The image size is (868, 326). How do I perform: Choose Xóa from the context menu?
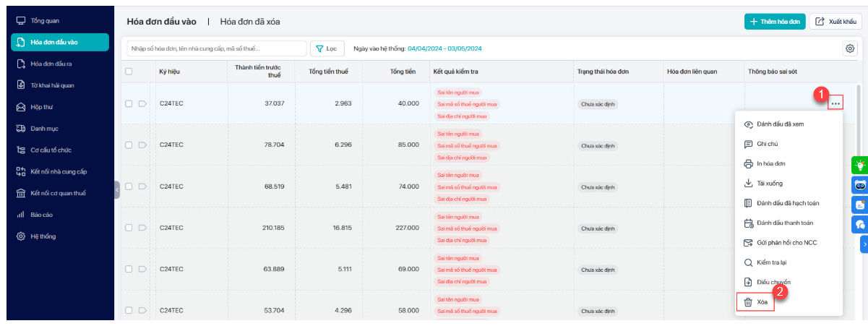pyautogui.click(x=755, y=301)
